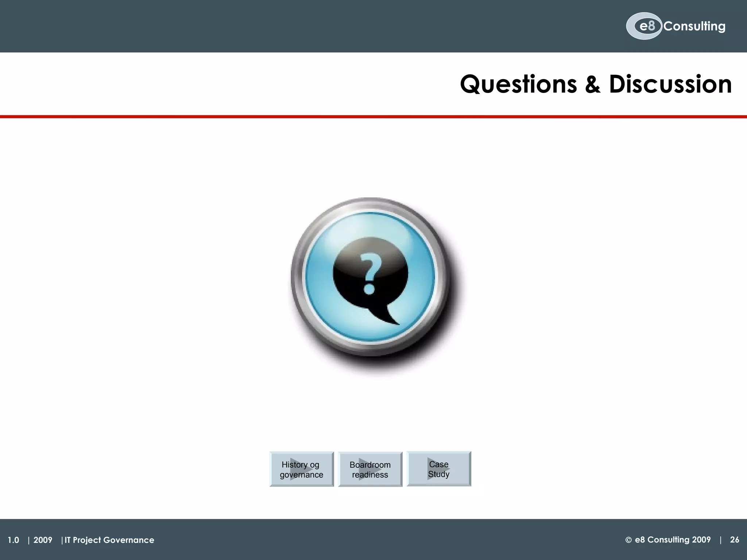The height and width of the screenshot is (560, 747).
Task: Select the Case Study button
Action: click(x=439, y=469)
